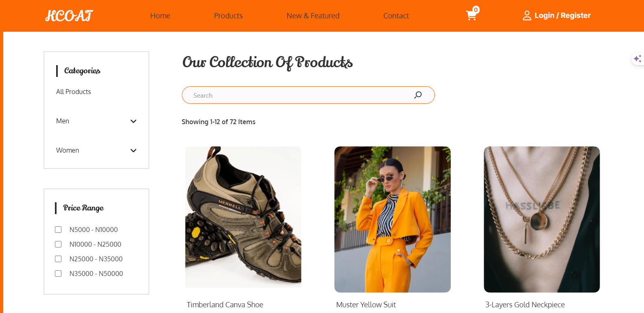Open the shopping cart

tap(471, 15)
